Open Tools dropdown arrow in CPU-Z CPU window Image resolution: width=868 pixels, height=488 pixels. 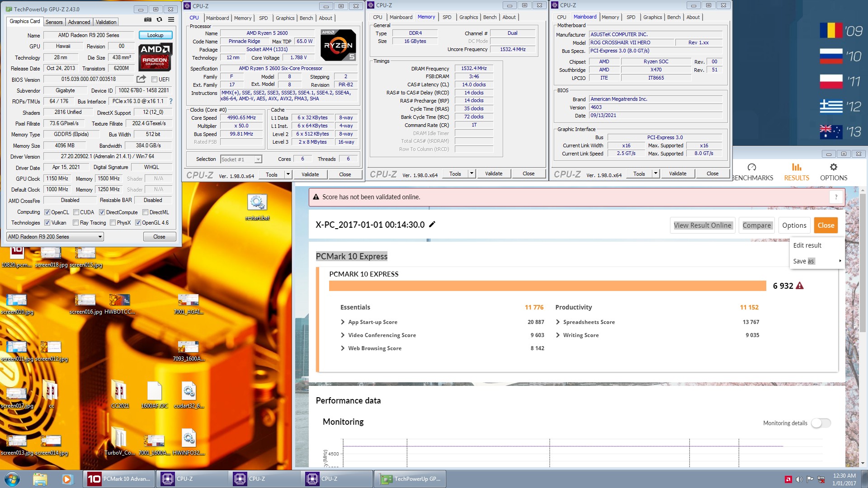tap(288, 174)
